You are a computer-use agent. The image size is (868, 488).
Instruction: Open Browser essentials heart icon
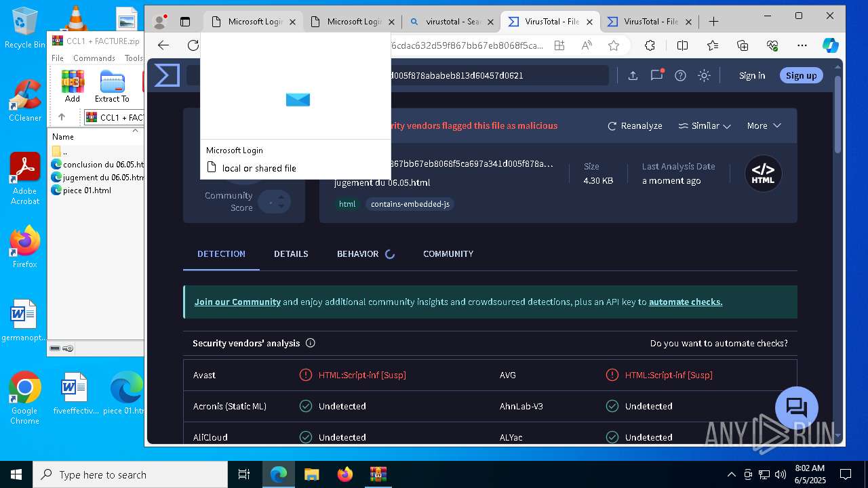pyautogui.click(x=772, y=45)
